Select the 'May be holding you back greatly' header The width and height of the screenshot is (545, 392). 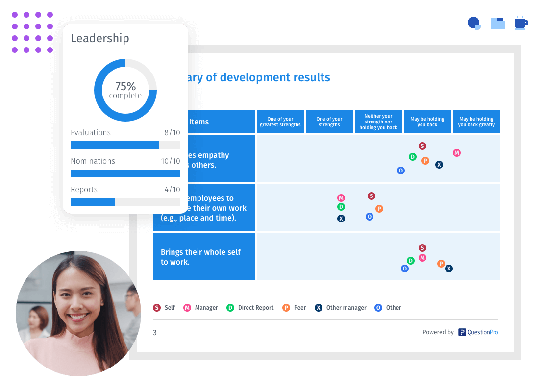point(476,122)
